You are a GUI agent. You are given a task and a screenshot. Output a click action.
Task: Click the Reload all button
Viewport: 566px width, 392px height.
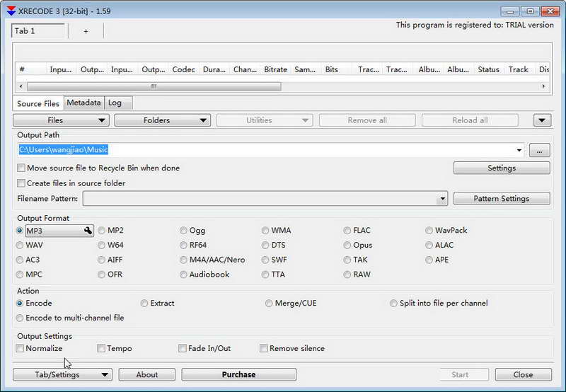(470, 120)
